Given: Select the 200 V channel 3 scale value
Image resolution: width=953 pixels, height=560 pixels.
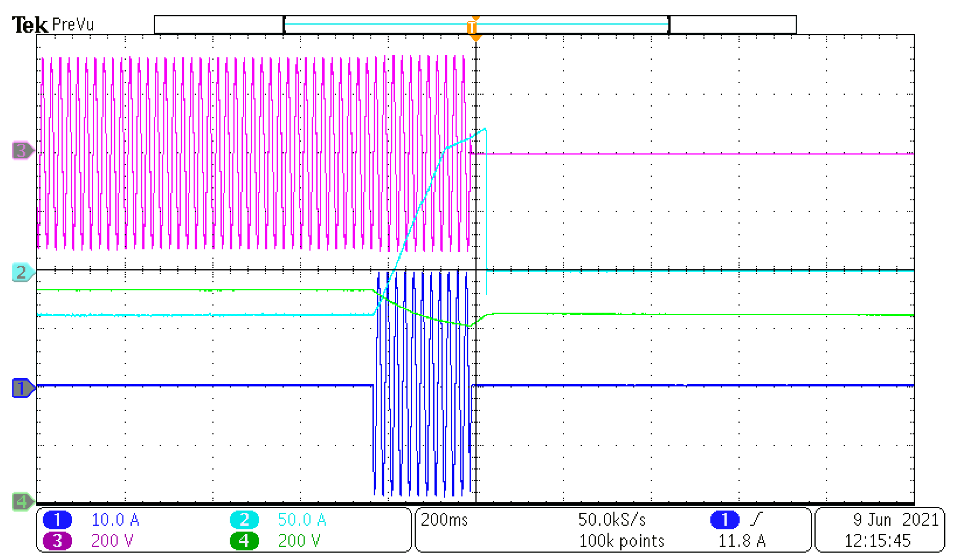Looking at the screenshot, I should click(x=112, y=541).
